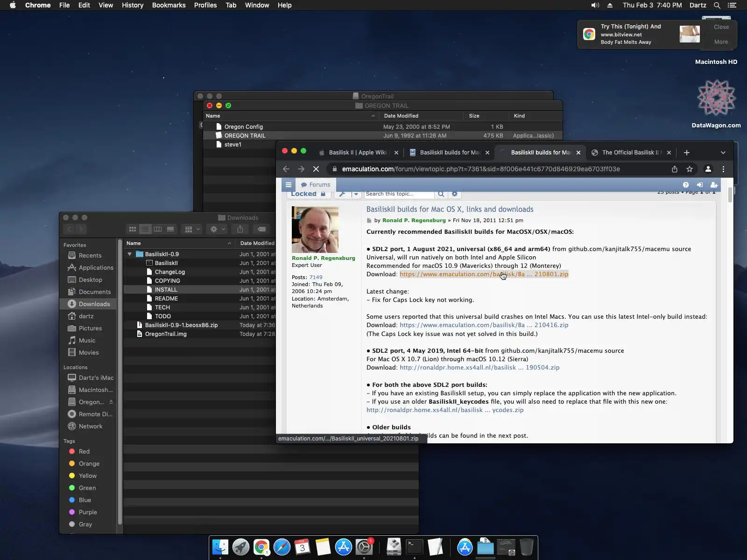This screenshot has height=560, width=747.
Task: Click the forum login icon
Action: [x=700, y=185]
